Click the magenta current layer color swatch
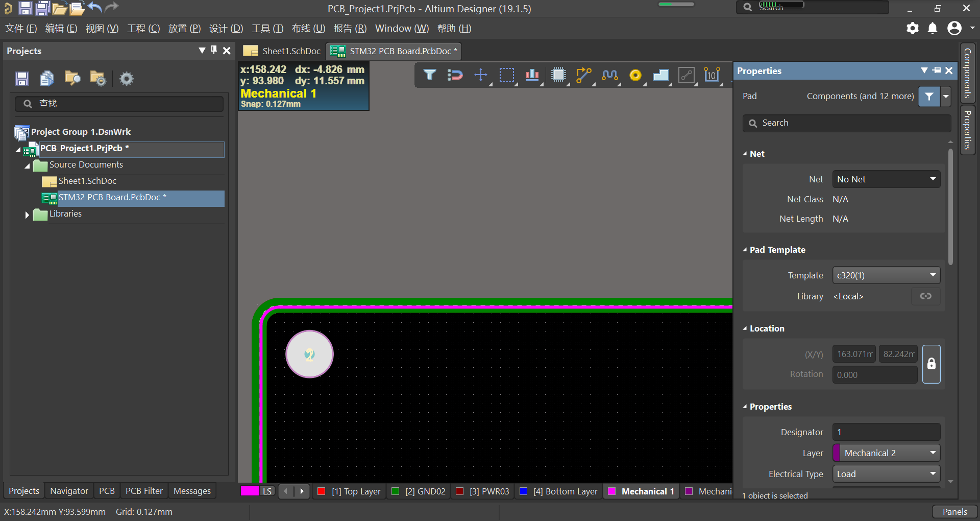This screenshot has height=521, width=980. point(250,491)
